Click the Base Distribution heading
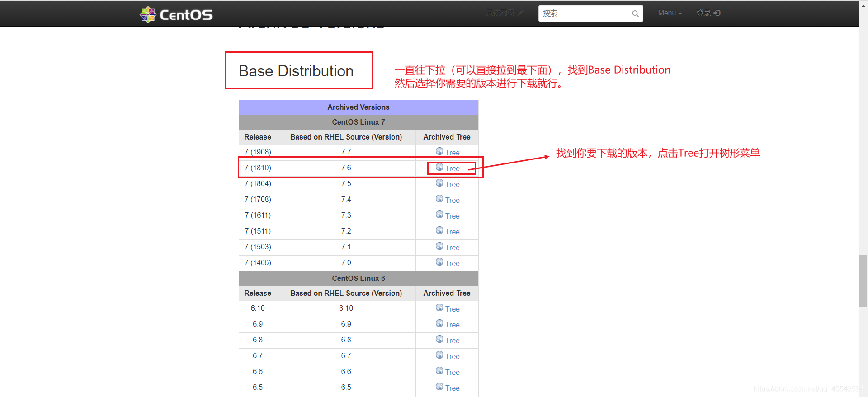The height and width of the screenshot is (397, 868). tap(296, 71)
